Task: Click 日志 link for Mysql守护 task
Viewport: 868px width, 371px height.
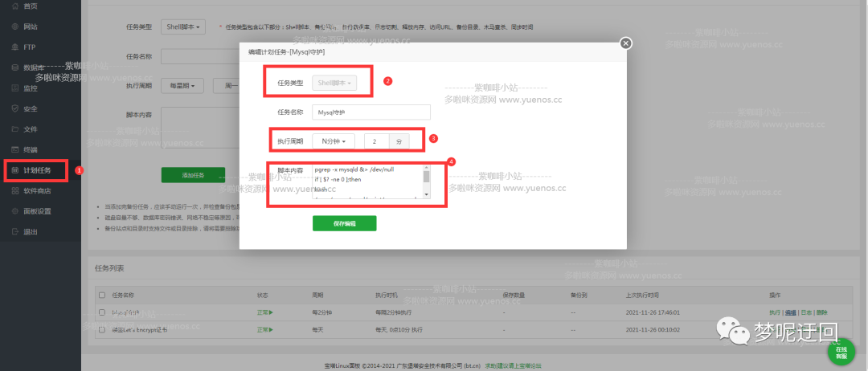Action: (806, 312)
